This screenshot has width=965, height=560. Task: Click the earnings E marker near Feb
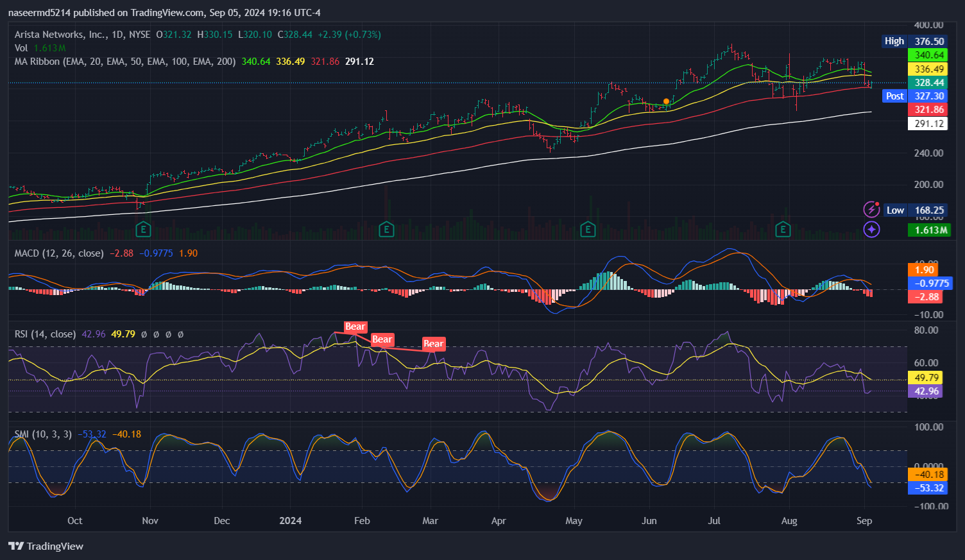click(x=386, y=229)
